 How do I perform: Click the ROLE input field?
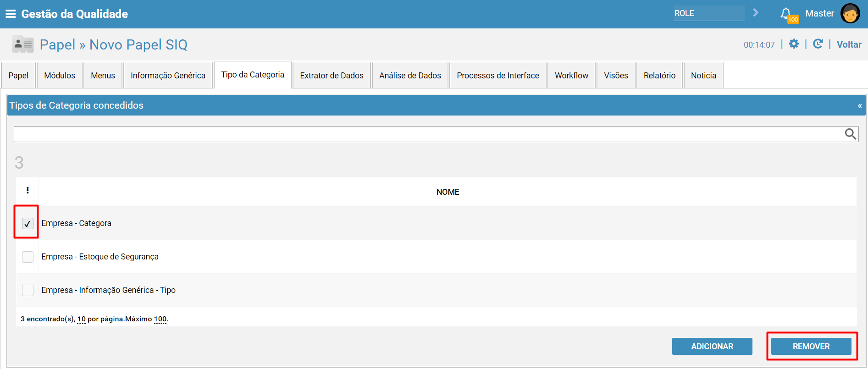709,13
